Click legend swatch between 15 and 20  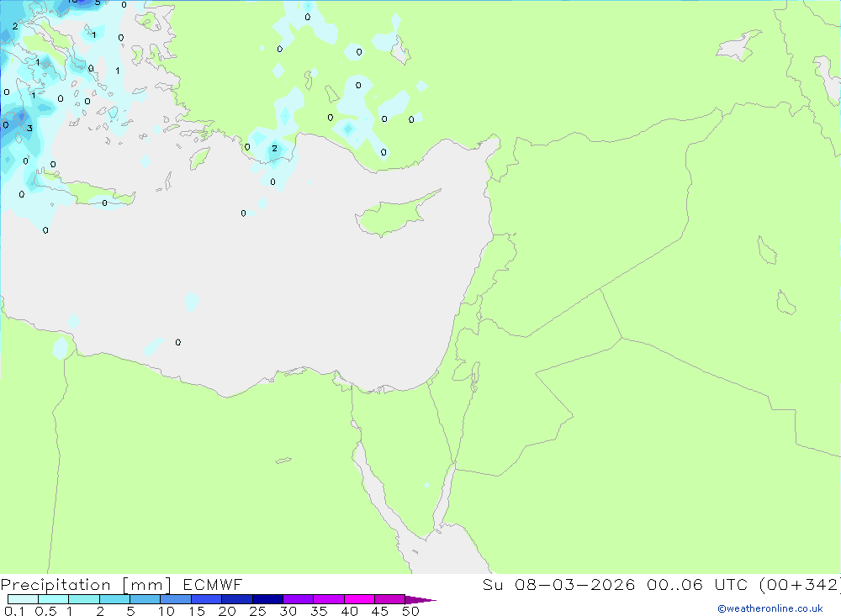tap(207, 599)
